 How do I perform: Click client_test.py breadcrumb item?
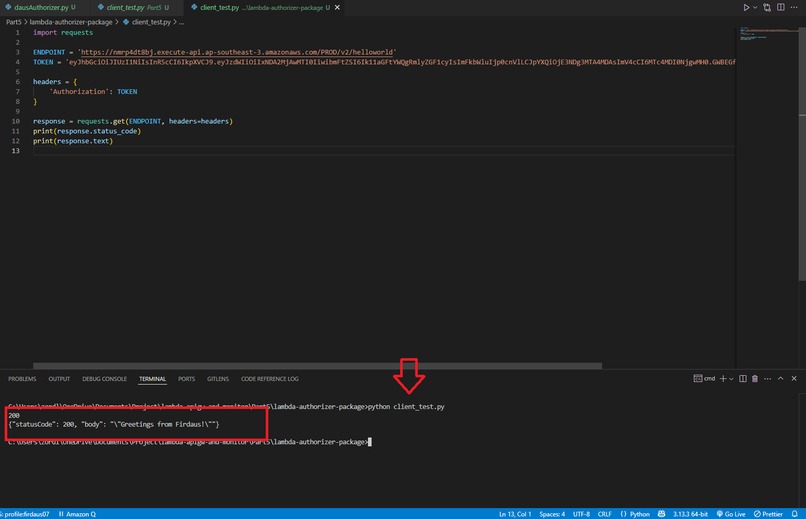[x=146, y=22]
